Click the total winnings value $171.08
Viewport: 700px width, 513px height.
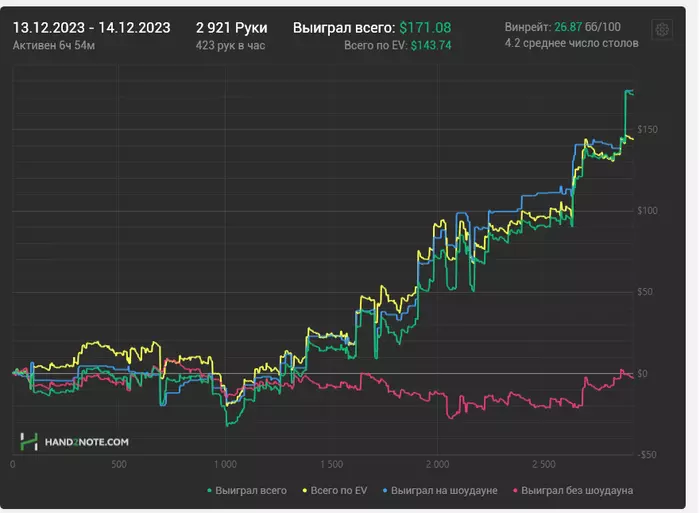425,28
